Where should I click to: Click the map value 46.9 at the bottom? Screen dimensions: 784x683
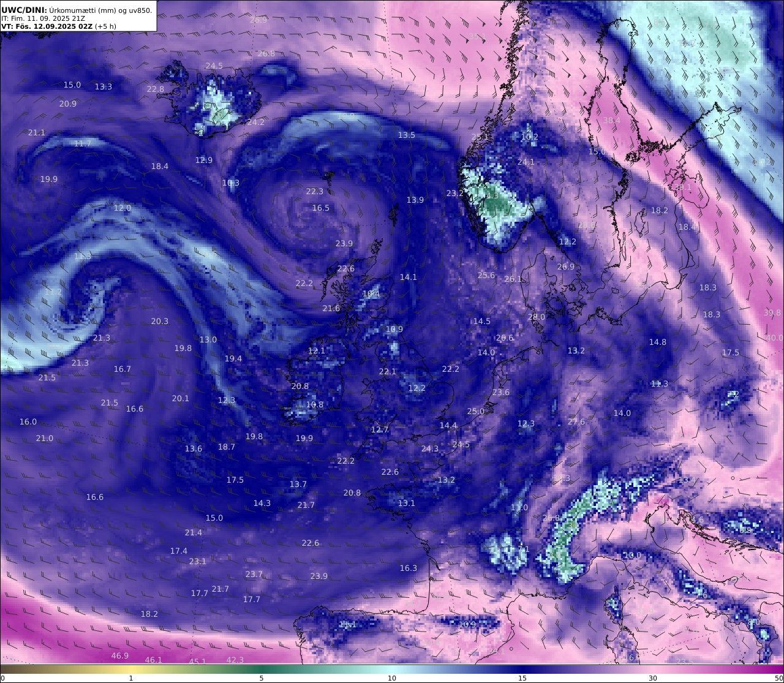pyautogui.click(x=120, y=656)
